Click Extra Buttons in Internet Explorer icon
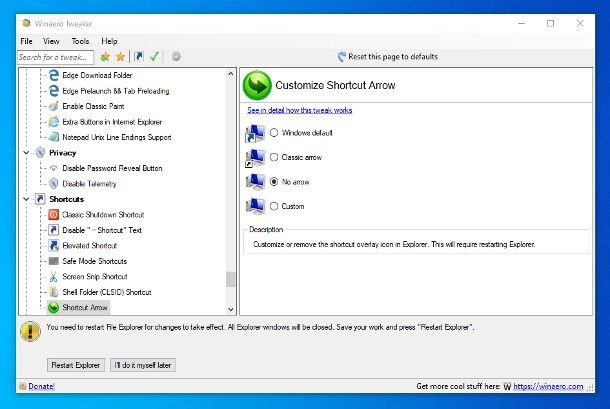 pos(54,122)
